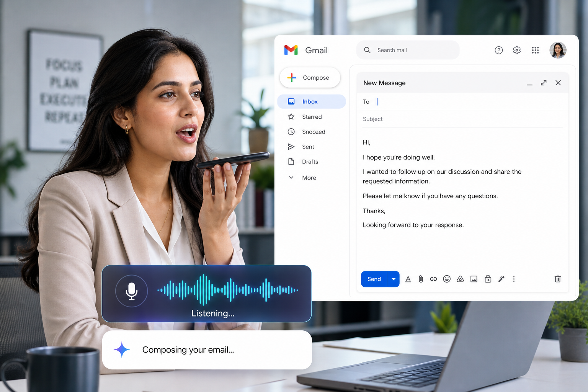Click the audio waveform in Listening panel
Viewport: 588px width, 392px height.
227,290
